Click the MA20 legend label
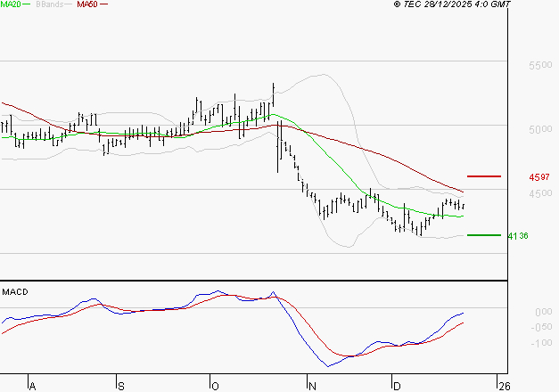The image size is (559, 392). pyautogui.click(x=11, y=4)
